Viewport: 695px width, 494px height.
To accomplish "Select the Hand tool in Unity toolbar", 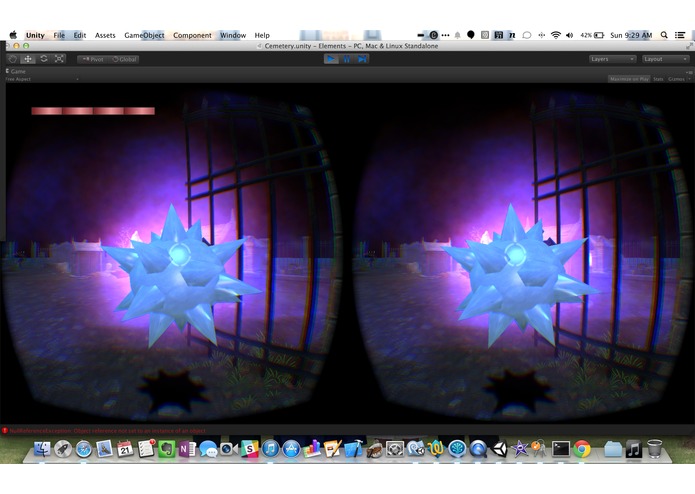I will pyautogui.click(x=13, y=59).
